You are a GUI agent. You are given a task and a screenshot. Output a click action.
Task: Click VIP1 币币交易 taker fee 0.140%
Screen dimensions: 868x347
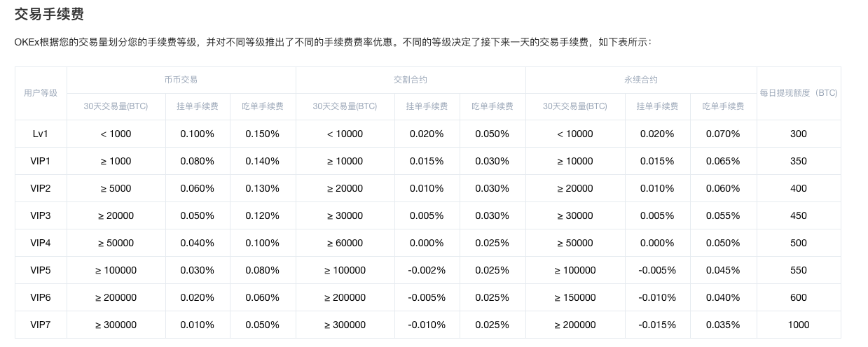pos(263,161)
